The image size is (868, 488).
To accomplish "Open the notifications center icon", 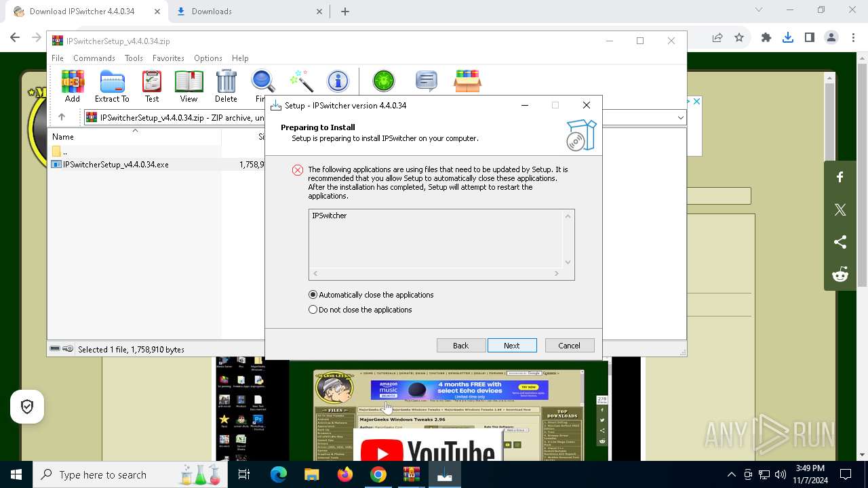I will 846,474.
